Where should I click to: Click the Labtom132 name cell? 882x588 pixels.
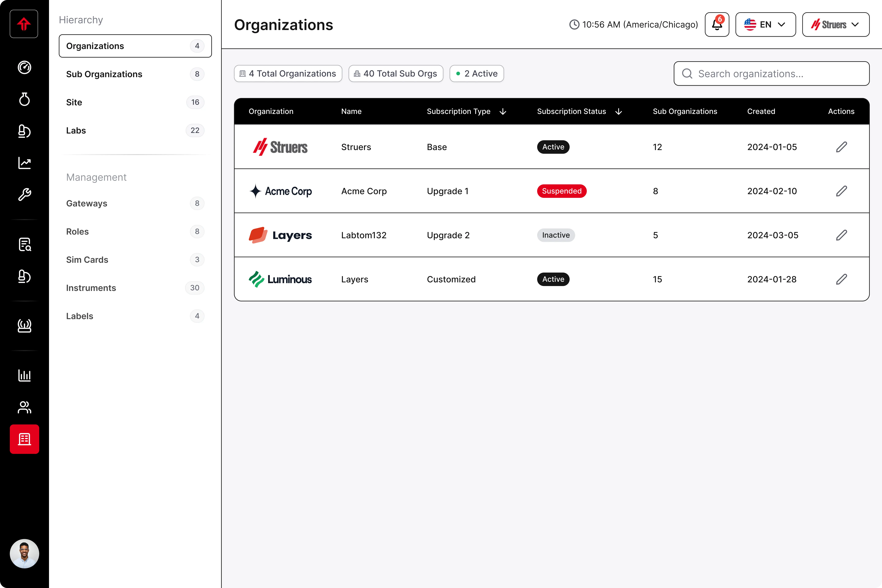pyautogui.click(x=364, y=235)
